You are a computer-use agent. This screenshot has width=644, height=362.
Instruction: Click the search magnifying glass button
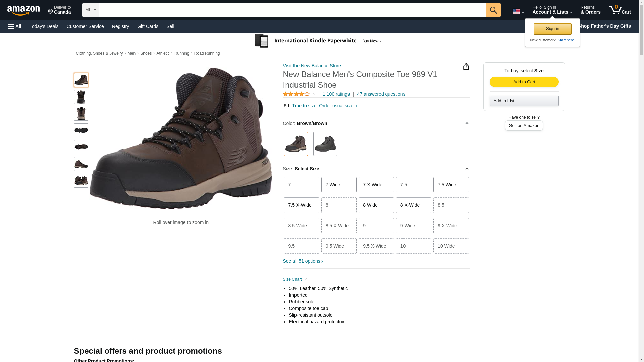[x=493, y=10]
